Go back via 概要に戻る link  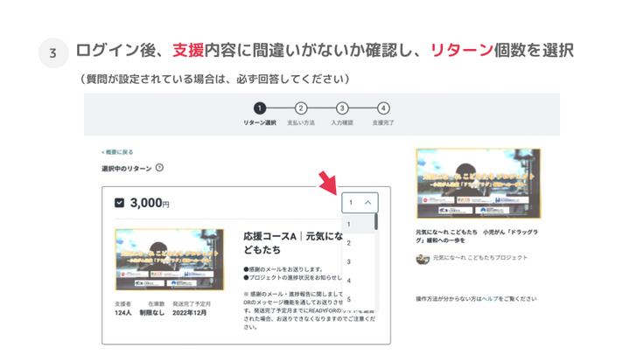click(x=117, y=152)
